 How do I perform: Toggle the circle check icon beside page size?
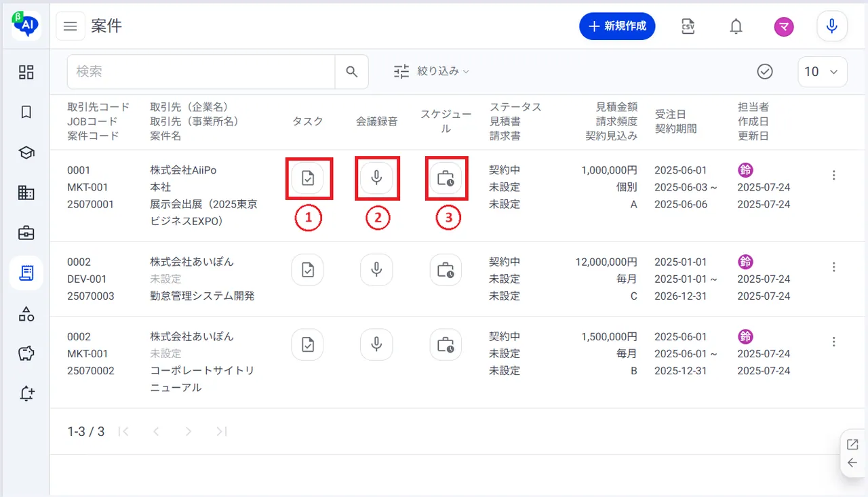click(x=765, y=71)
